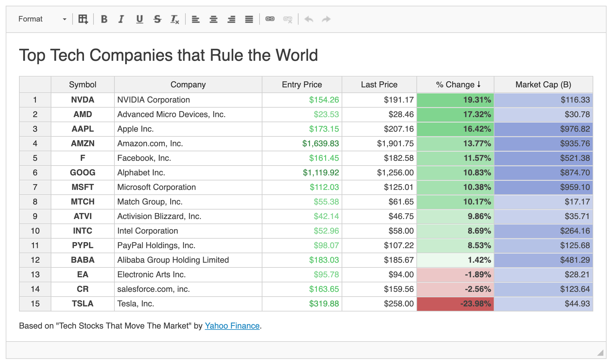
Task: Justify the text
Action: (x=249, y=19)
